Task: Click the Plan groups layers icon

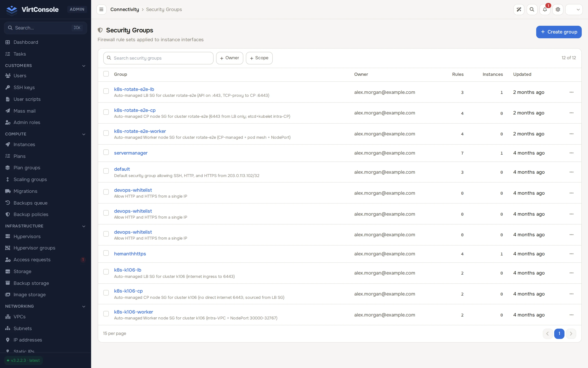Action: [8, 168]
